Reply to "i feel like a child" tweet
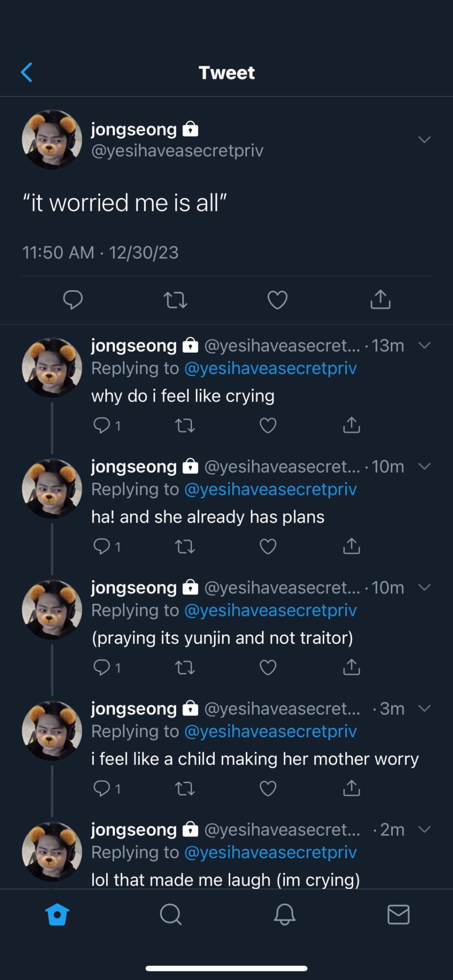Image resolution: width=453 pixels, height=980 pixels. tap(102, 789)
